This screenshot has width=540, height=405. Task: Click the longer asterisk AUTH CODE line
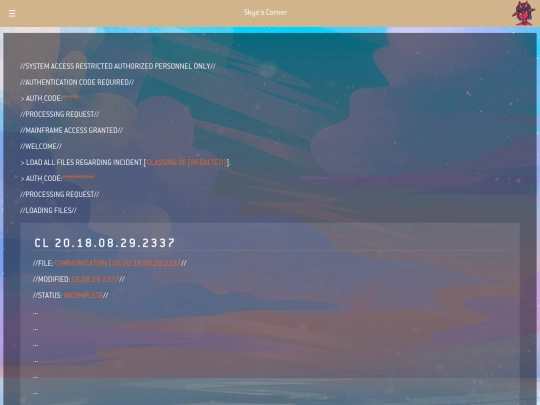pyautogui.click(x=57, y=178)
